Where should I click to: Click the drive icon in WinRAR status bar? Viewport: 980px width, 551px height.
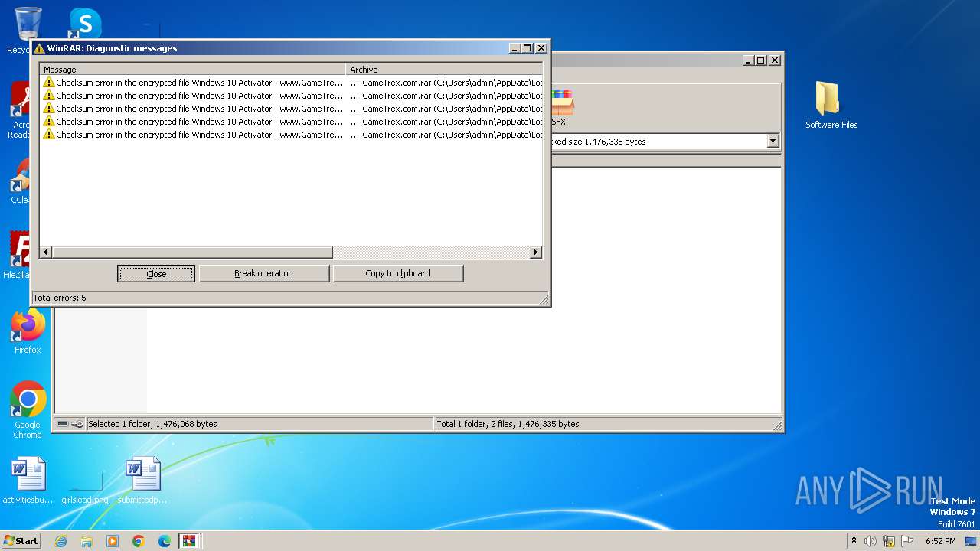tap(63, 424)
